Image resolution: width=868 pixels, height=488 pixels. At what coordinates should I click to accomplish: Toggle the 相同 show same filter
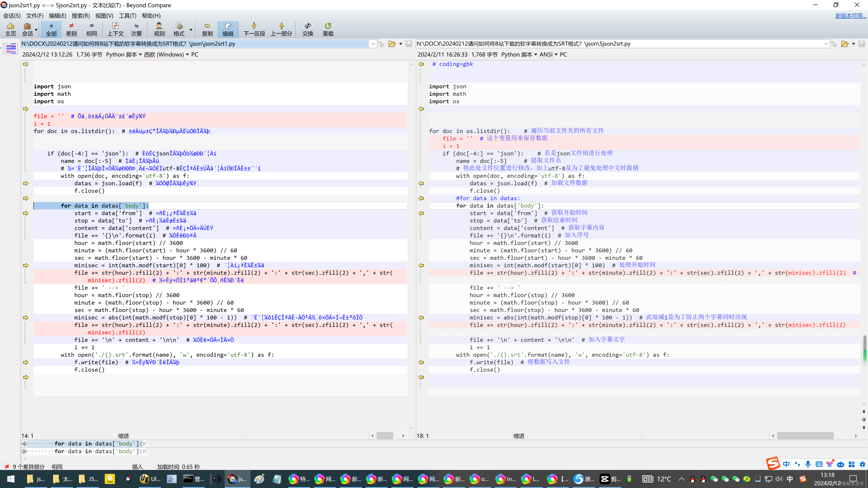(91, 29)
